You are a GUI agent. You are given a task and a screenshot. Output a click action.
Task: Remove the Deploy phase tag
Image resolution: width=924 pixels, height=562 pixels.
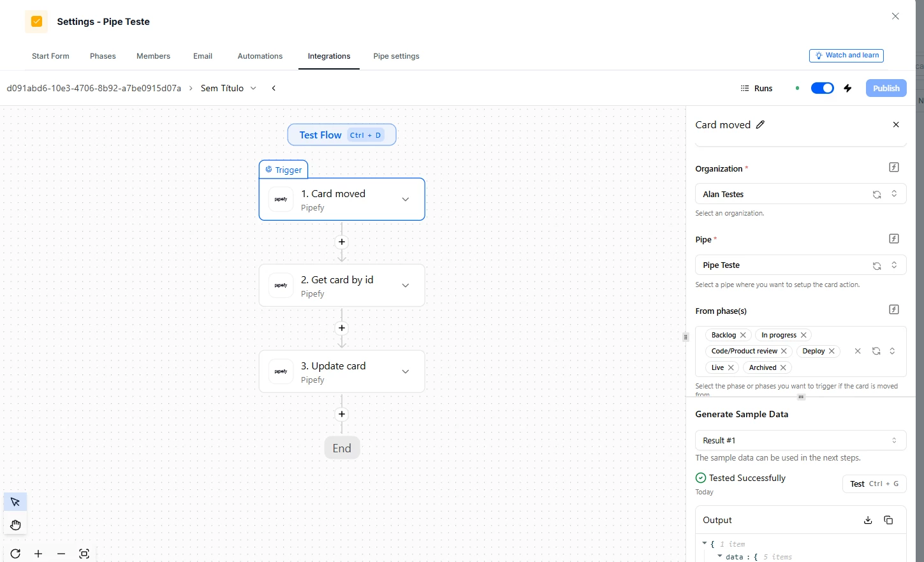click(832, 351)
